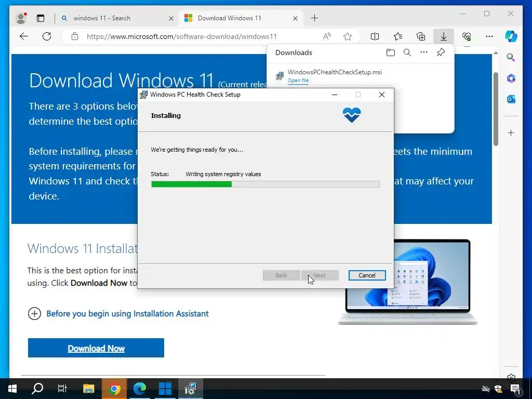Switch to Microsoft Edge on taskbar

pyautogui.click(x=139, y=389)
